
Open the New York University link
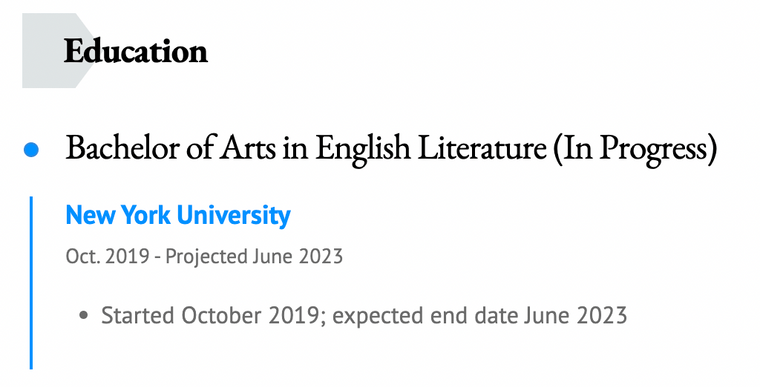[178, 215]
